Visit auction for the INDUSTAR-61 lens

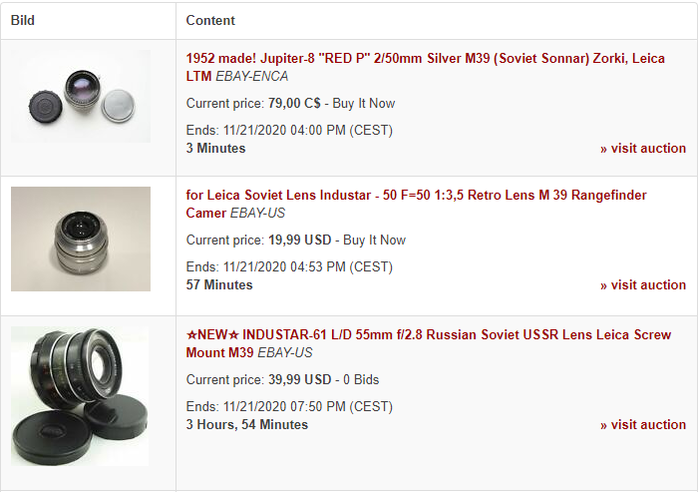pyautogui.click(x=643, y=425)
